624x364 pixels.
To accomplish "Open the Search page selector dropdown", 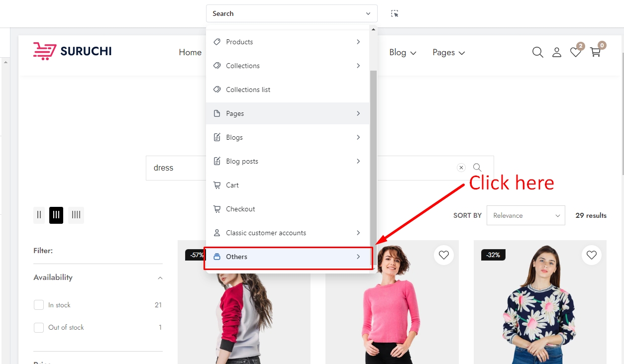I will click(292, 13).
